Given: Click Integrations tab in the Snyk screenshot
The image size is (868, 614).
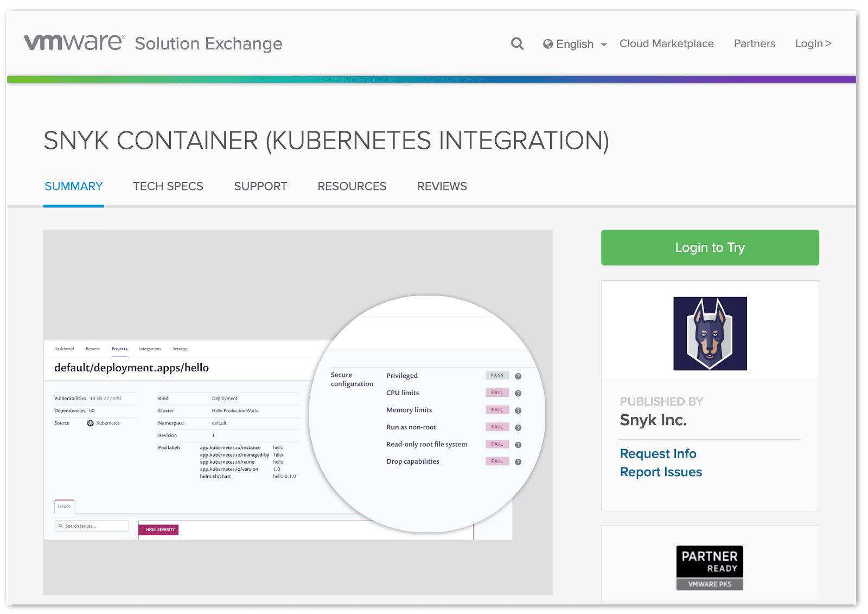Looking at the screenshot, I should pyautogui.click(x=150, y=349).
